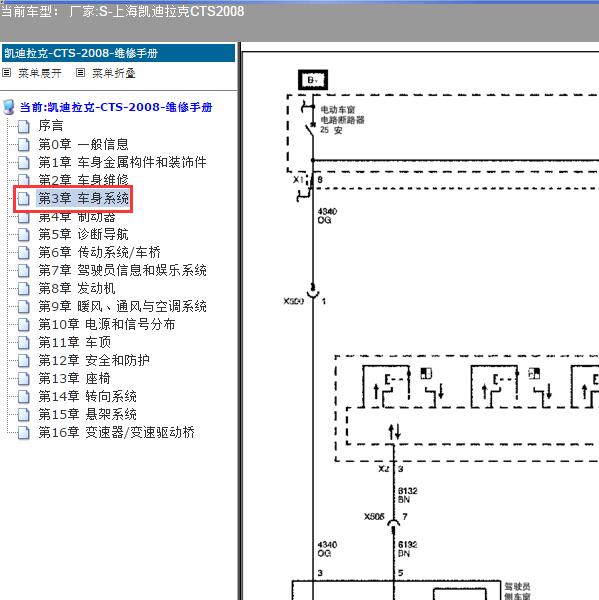Click the 当前车型 vehicle model header text
Screen dimensions: 599x600
[122, 11]
